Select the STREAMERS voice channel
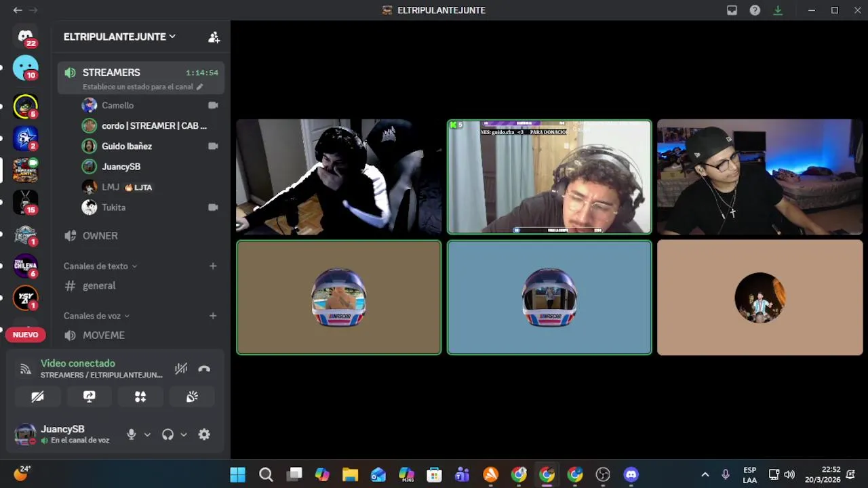The width and height of the screenshot is (868, 488). (x=140, y=79)
